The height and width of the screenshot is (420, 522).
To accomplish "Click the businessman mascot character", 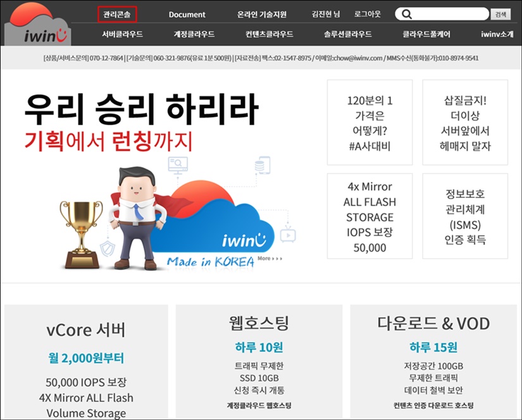I will click(x=136, y=218).
